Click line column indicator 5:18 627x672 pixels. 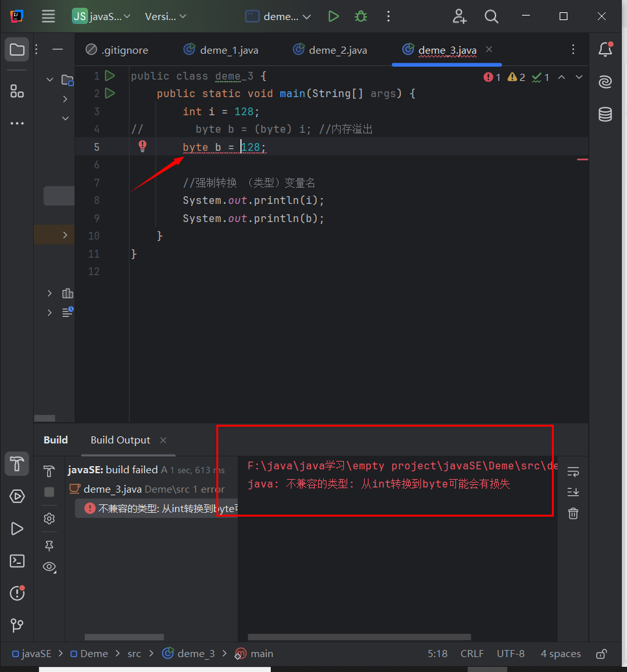coord(437,654)
